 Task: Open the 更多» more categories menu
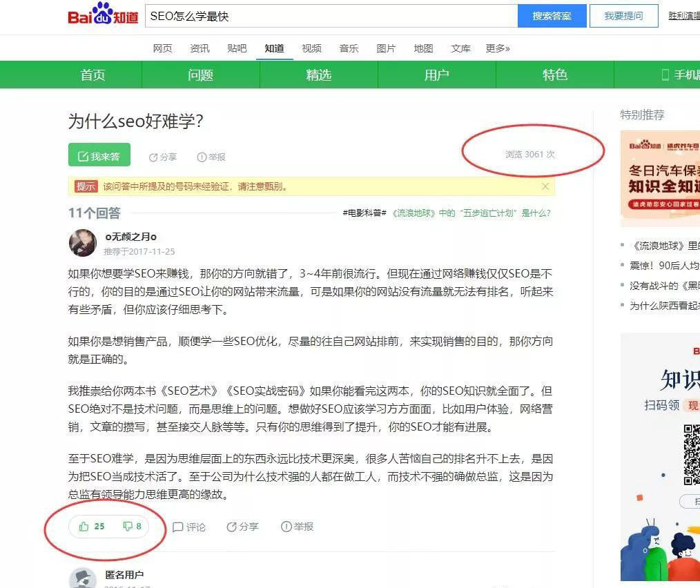(497, 48)
